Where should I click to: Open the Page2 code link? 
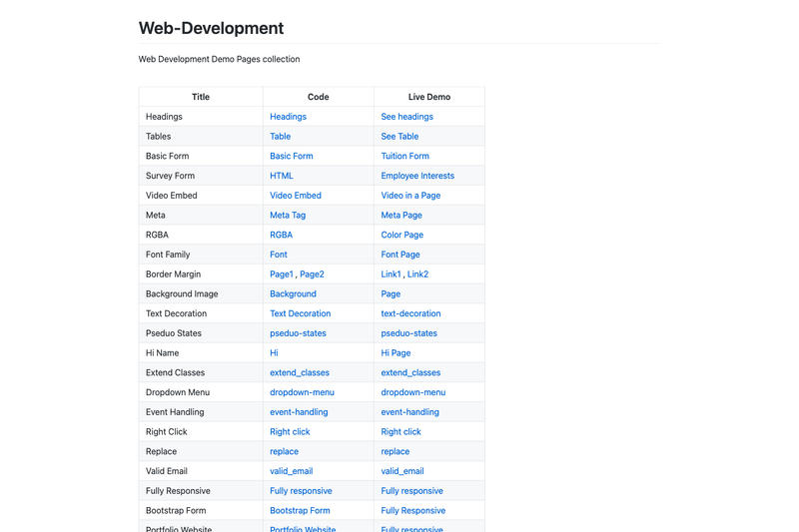tap(312, 273)
